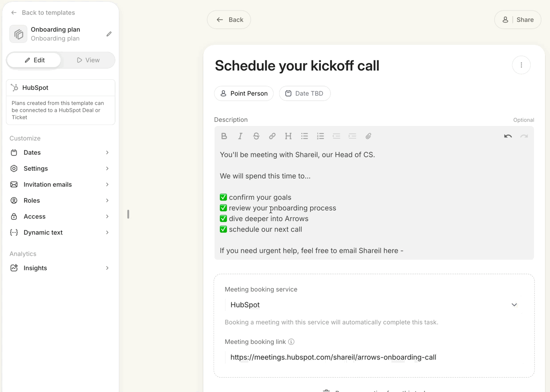Screen dimensions: 550x392
Task: Create a numbered list in description
Action: [320, 136]
